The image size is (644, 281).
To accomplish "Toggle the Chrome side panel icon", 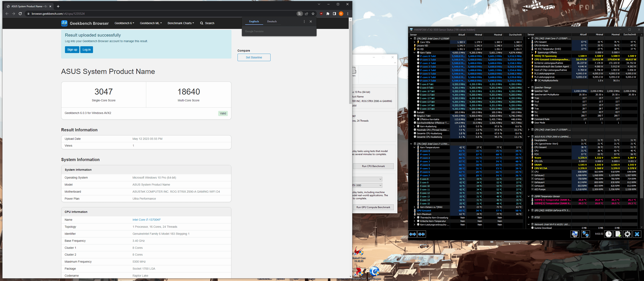I will coord(334,14).
